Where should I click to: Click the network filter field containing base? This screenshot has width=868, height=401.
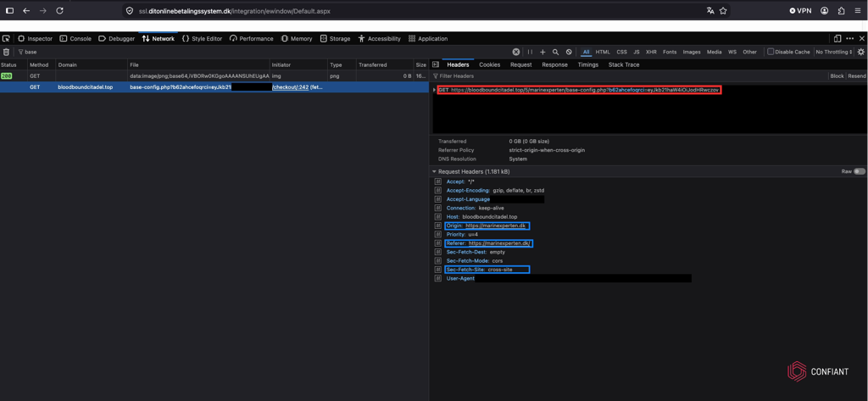(x=263, y=52)
